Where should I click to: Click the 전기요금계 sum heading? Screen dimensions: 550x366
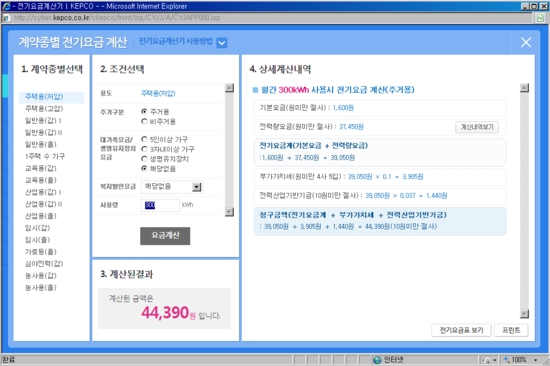pos(314,146)
